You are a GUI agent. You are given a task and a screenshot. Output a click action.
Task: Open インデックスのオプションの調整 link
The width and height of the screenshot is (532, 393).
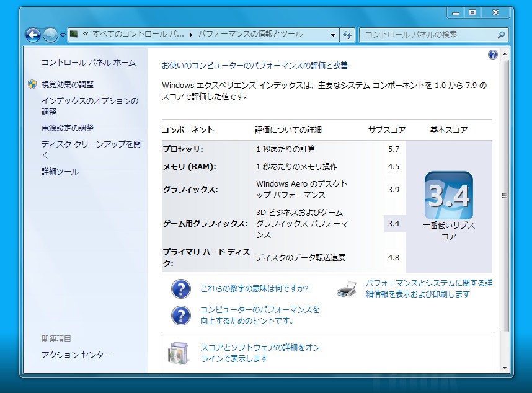click(x=90, y=106)
